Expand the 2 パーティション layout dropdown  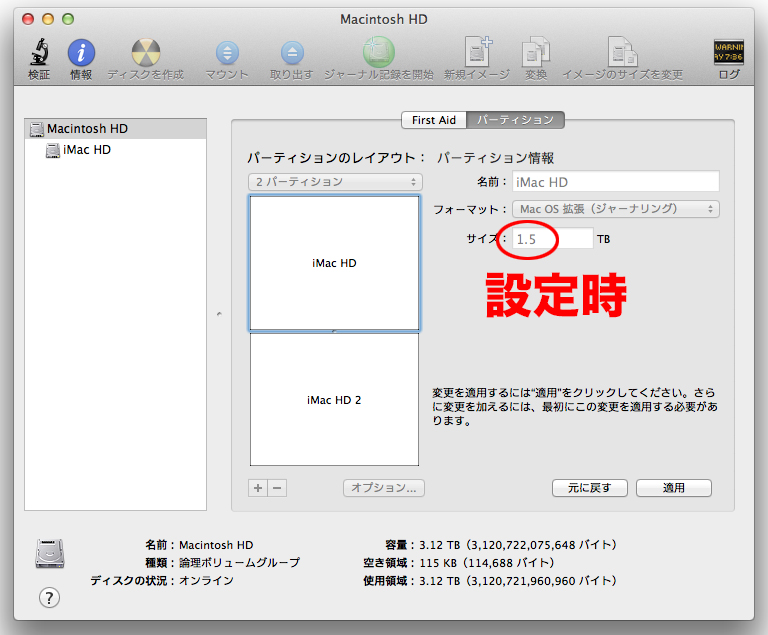(335, 182)
